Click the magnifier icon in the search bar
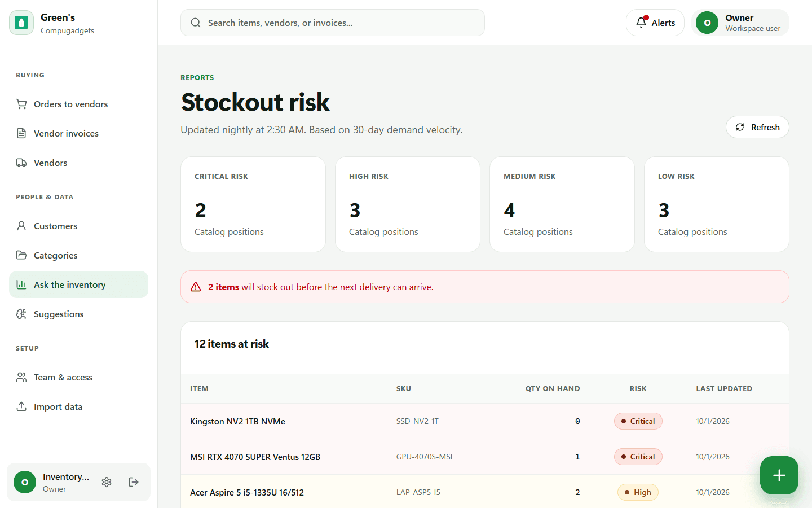Screen dimensions: 812x508 [x=196, y=23]
